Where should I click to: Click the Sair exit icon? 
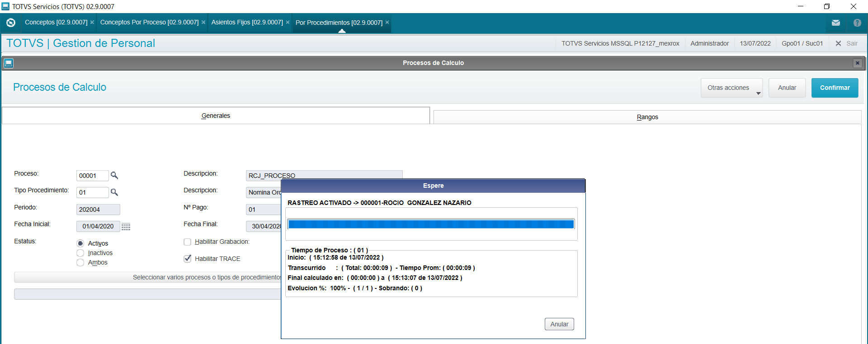[x=838, y=43]
